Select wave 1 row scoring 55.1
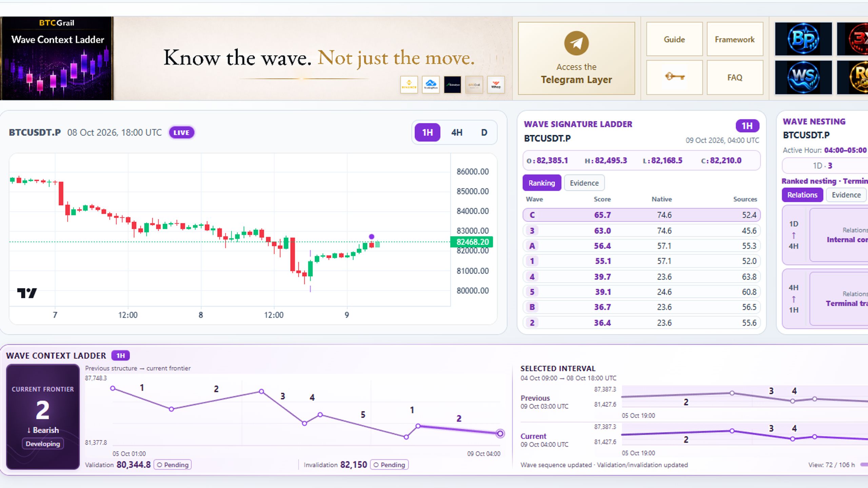The width and height of the screenshot is (868, 488). tap(642, 261)
